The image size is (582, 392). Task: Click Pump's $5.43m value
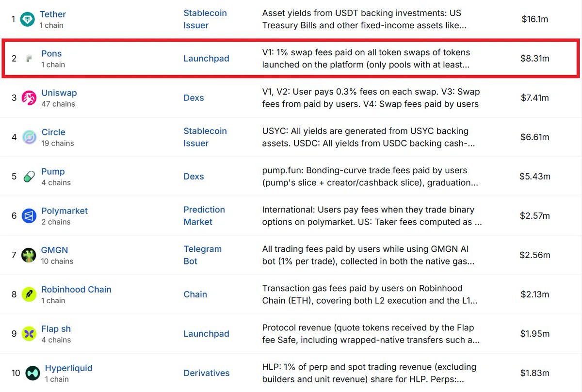pos(535,177)
